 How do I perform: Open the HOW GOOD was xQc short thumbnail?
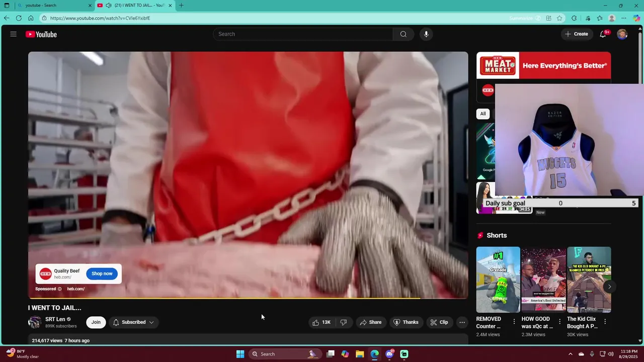point(543,280)
